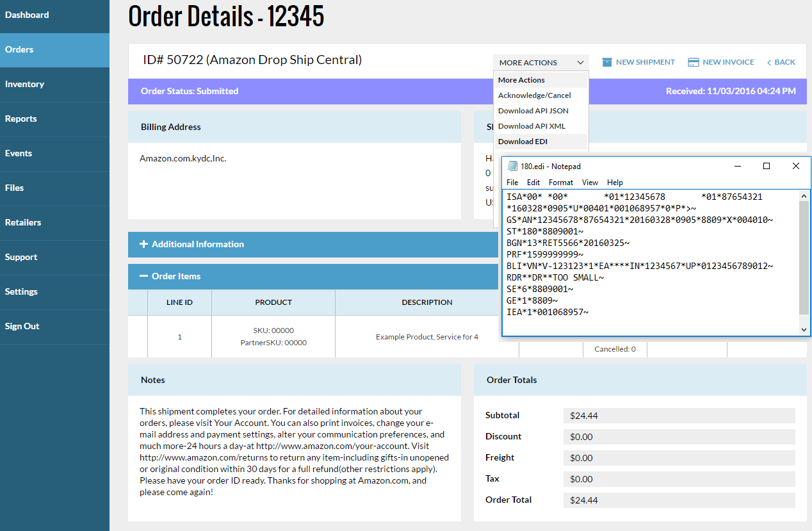Open Orders in the sidebar
This screenshot has width=812, height=531.
54,49
